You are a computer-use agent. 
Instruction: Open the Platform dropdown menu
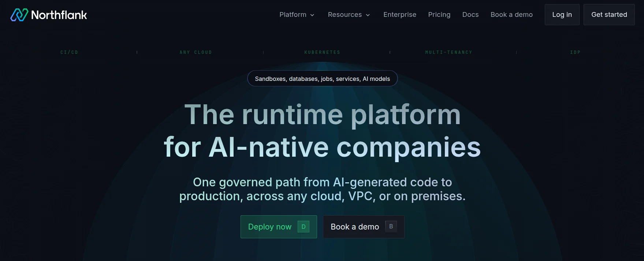pyautogui.click(x=297, y=15)
